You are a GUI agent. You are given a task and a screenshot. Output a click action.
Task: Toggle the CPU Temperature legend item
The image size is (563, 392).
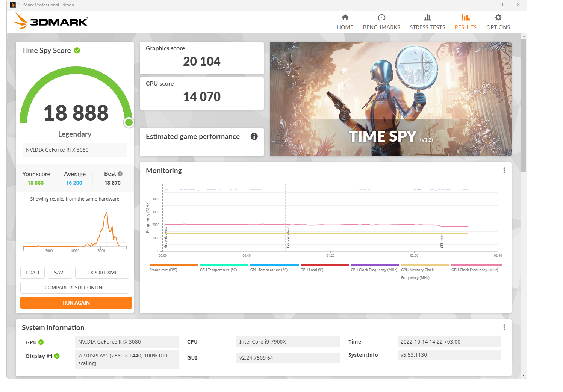coord(224,268)
